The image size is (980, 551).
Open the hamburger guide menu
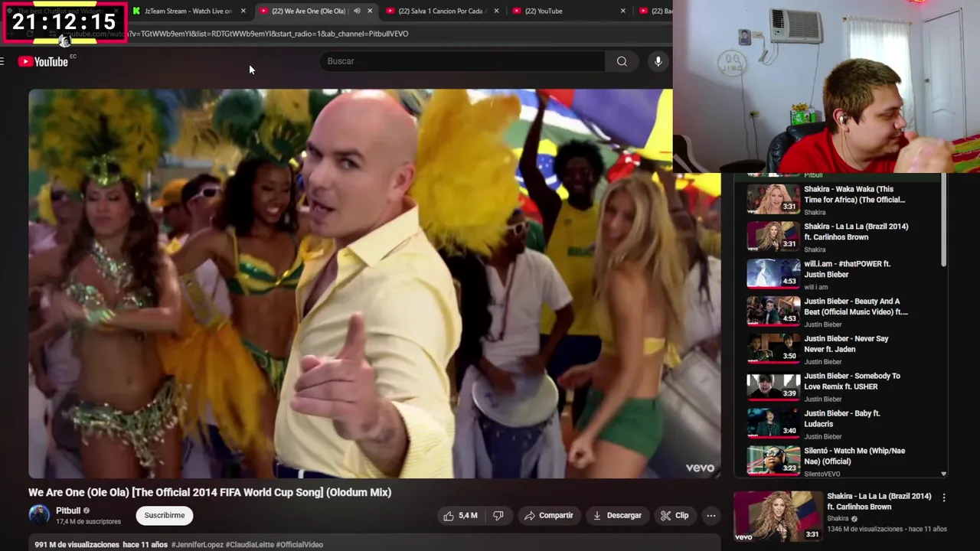click(2, 61)
